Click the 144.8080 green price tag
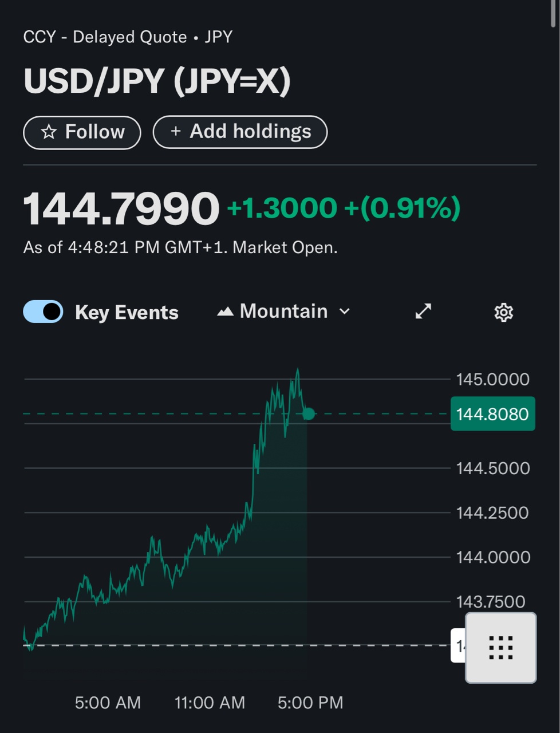560x733 pixels. 492,413
